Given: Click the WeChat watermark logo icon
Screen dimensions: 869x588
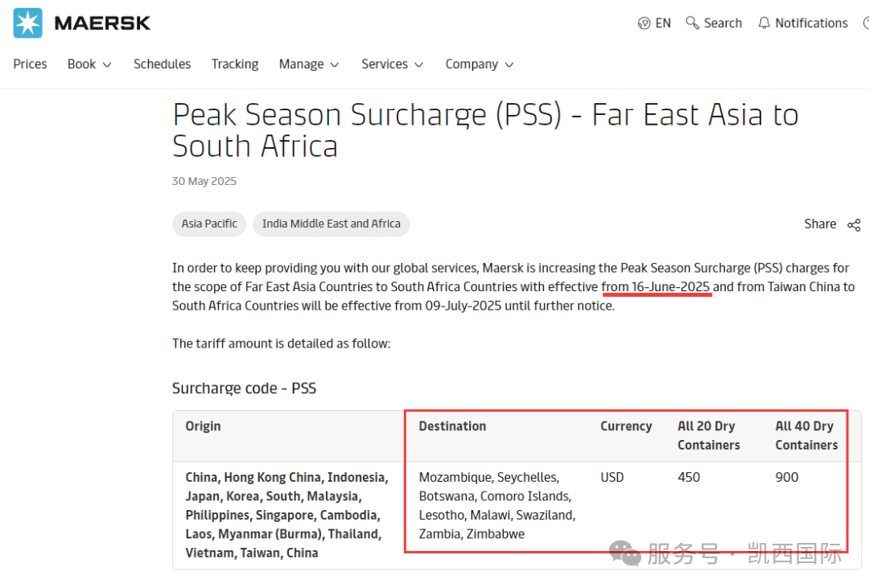Looking at the screenshot, I should (624, 553).
